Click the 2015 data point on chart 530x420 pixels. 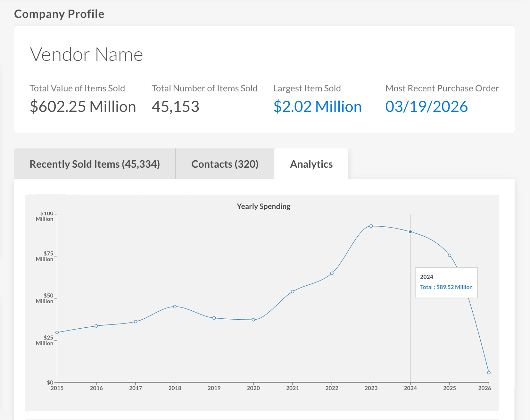[57, 332]
